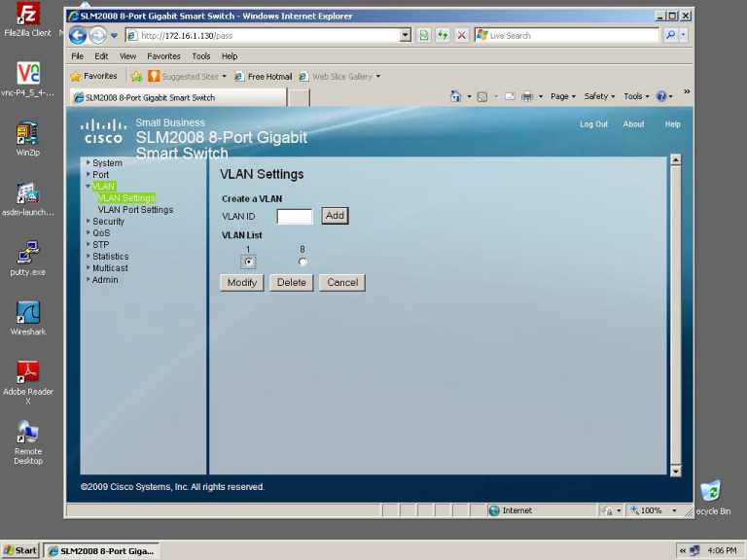
Task: Click the Read Mail toolbar icon
Action: point(510,96)
